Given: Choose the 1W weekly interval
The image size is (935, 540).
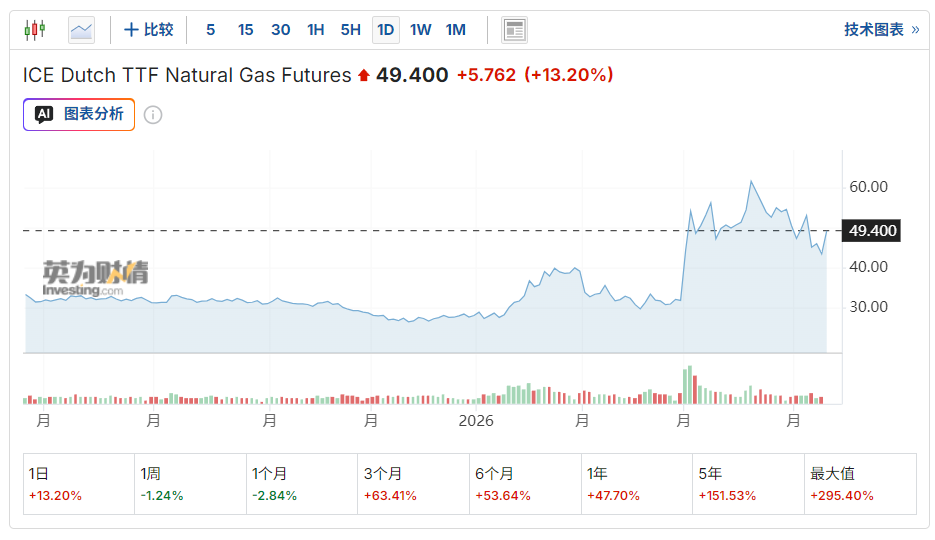Looking at the screenshot, I should [420, 30].
